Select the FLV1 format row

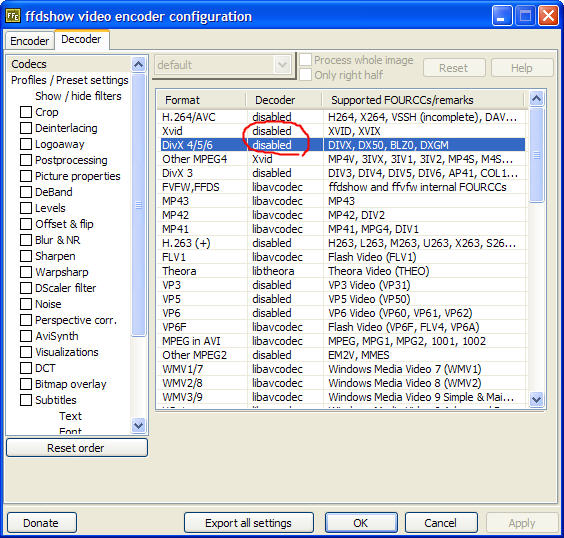pyautogui.click(x=342, y=257)
